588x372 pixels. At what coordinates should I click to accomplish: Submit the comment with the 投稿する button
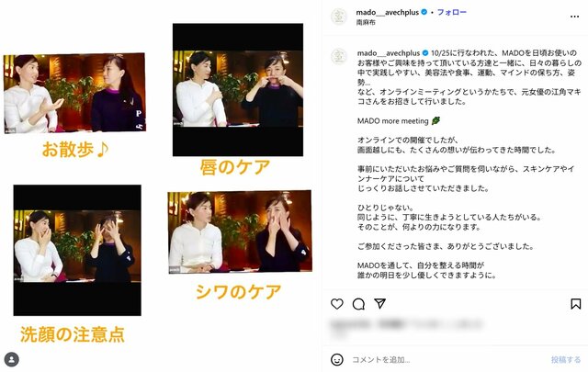(x=566, y=360)
